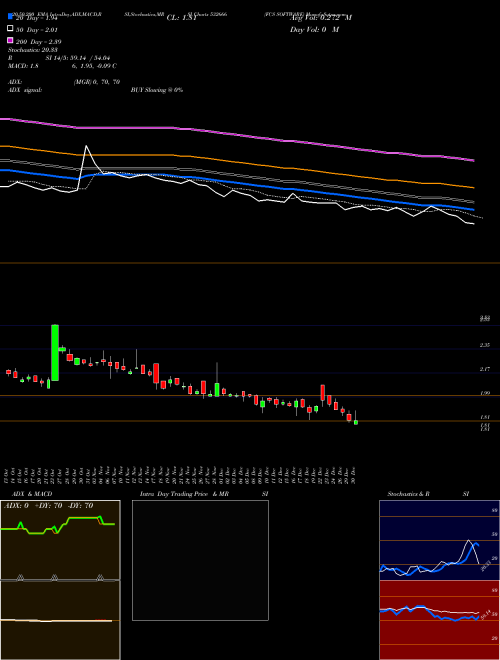Image resolution: width=500 pixels, height=660 pixels.
Task: Open the red RSI panel chart
Action: click(439, 620)
